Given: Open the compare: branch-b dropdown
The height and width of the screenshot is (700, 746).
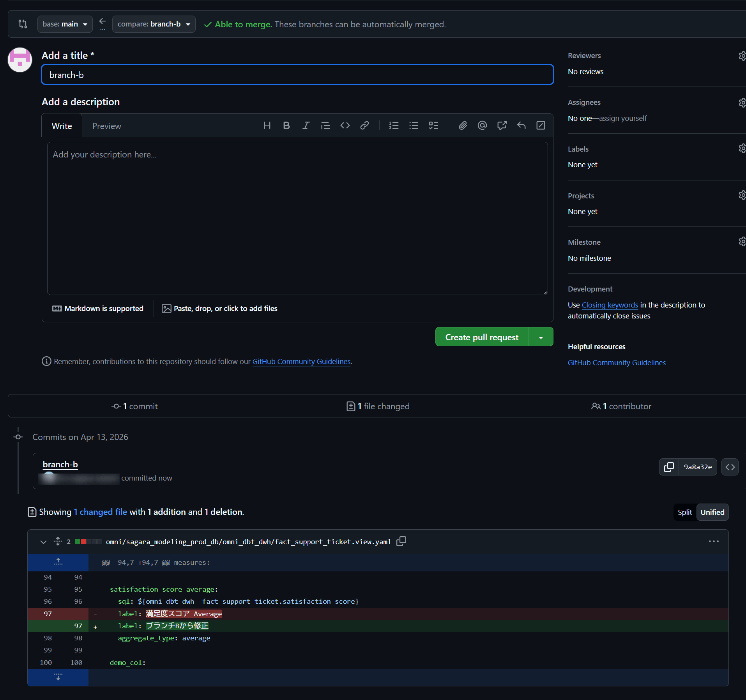Looking at the screenshot, I should tap(154, 24).
